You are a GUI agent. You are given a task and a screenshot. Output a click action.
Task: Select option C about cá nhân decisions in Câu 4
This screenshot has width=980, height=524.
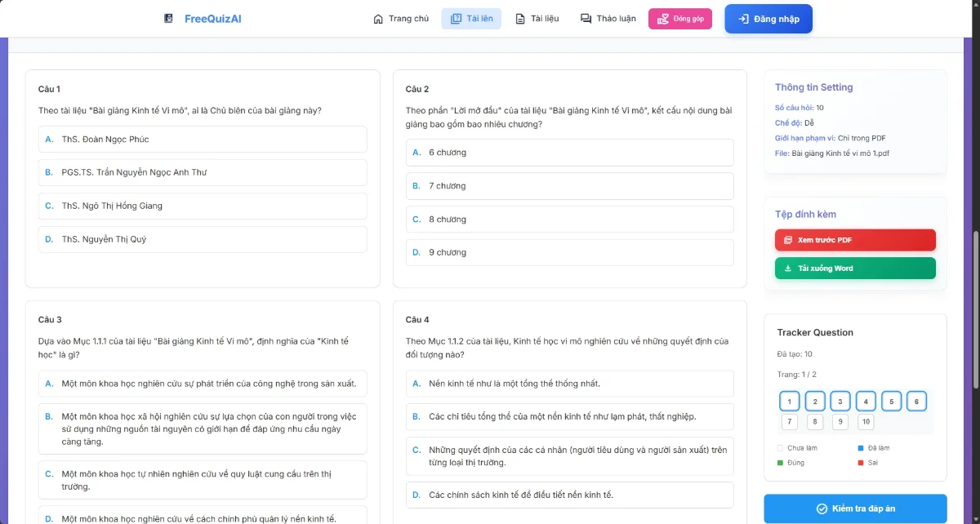[569, 456]
